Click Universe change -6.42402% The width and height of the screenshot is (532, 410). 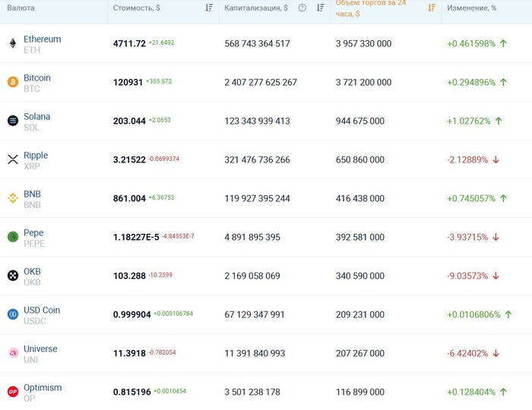coord(467,353)
